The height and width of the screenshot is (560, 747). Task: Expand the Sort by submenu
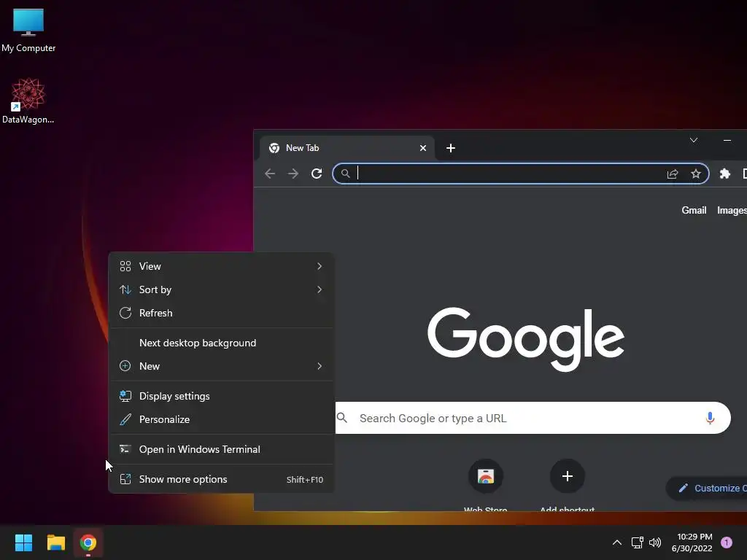point(221,289)
